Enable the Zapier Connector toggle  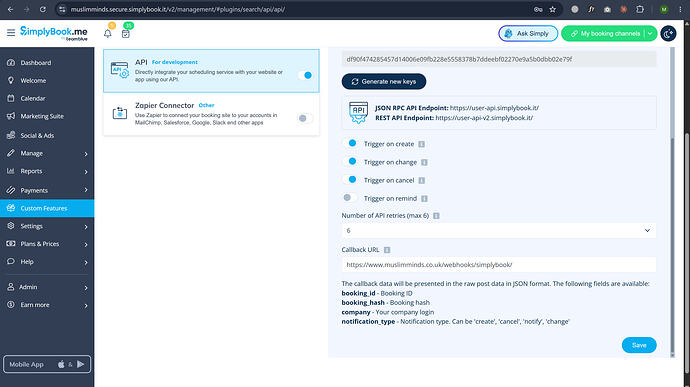(305, 118)
